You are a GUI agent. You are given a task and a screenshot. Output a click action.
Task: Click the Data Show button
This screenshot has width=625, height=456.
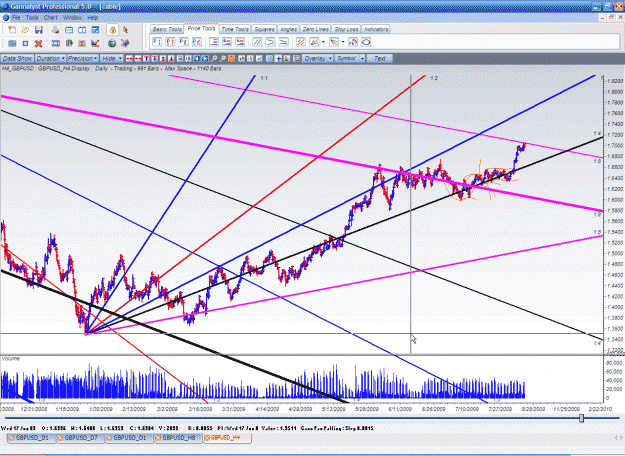pos(17,59)
